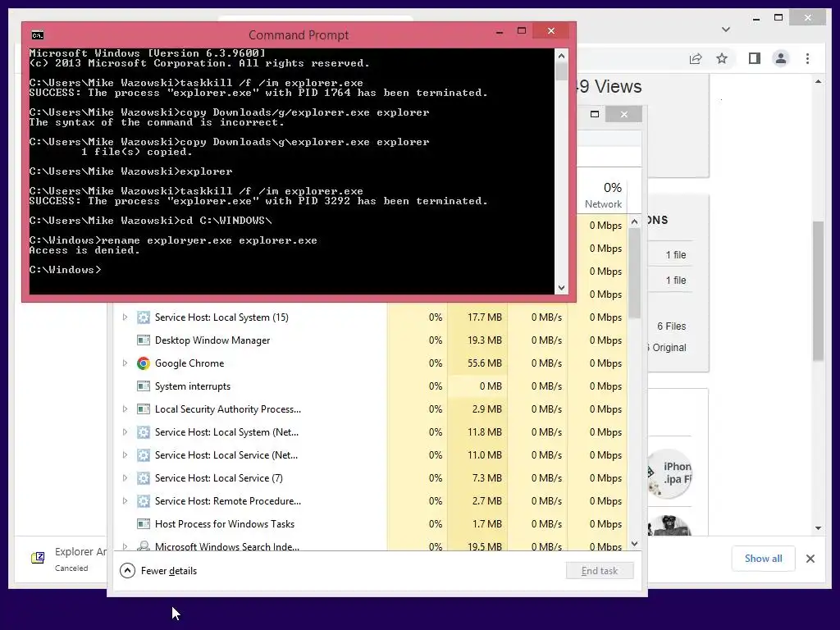The image size is (840, 630).
Task: Click the Original link on webpage
Action: [x=669, y=348]
